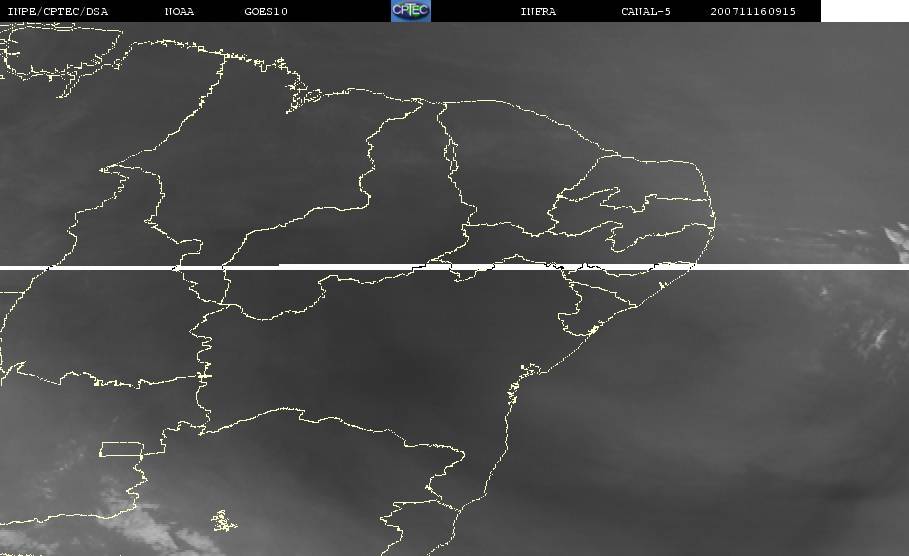Click the INFRA label in header
The image size is (909, 556).
coord(538,11)
